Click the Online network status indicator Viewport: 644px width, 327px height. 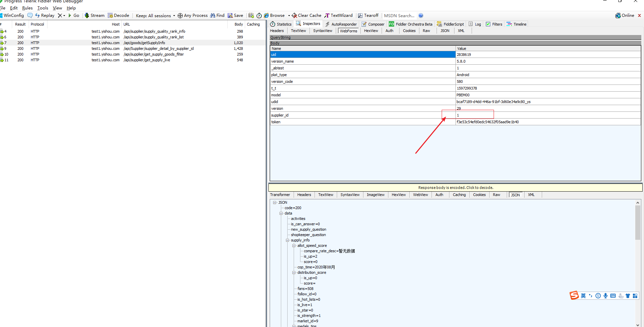[x=625, y=15]
